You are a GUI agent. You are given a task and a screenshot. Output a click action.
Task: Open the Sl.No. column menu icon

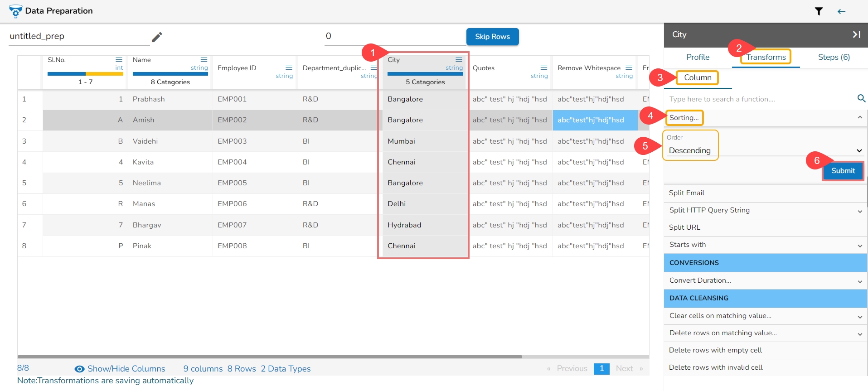point(119,60)
